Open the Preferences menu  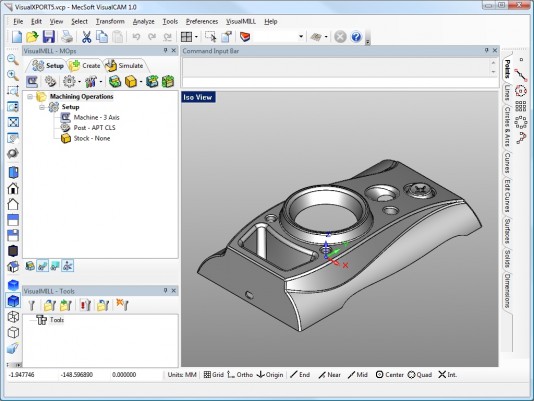202,21
